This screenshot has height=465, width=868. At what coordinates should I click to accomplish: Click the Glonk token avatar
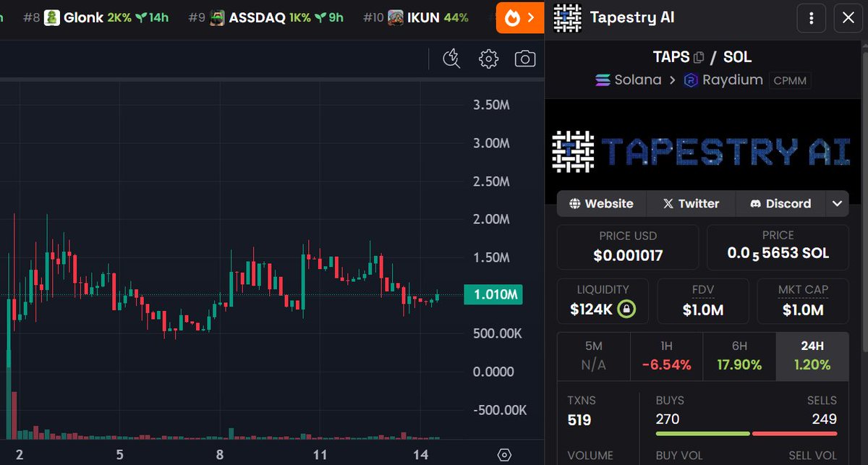(51, 17)
